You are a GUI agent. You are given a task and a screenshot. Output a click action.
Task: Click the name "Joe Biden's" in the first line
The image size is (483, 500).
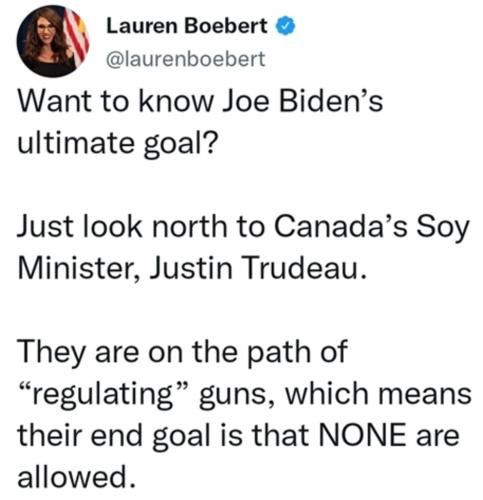301,101
